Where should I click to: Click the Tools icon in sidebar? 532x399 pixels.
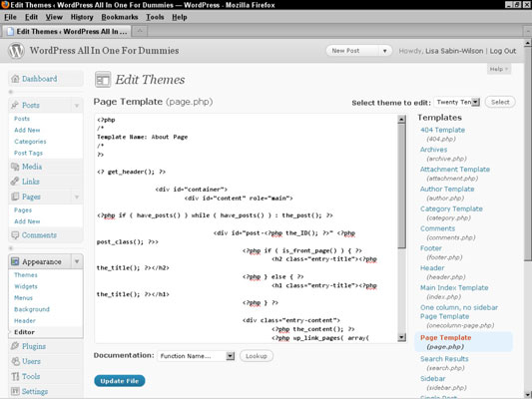tap(15, 376)
